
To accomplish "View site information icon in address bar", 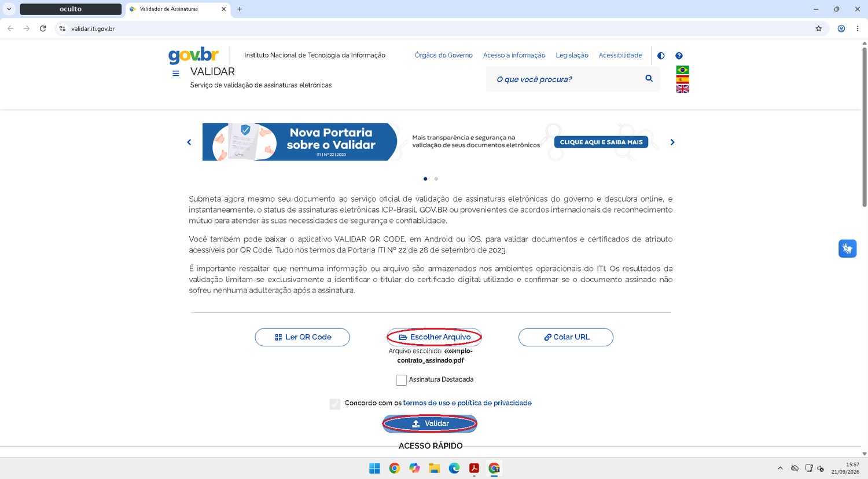I will pyautogui.click(x=62, y=28).
